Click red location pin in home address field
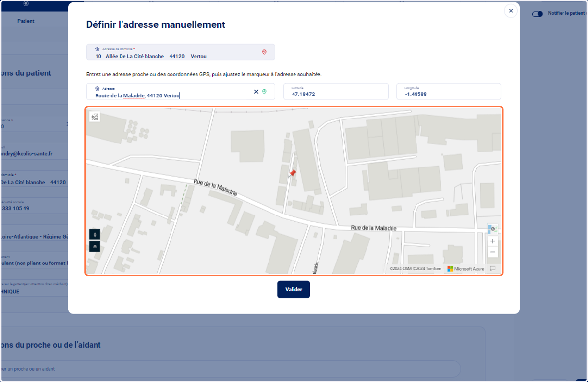 (x=264, y=52)
